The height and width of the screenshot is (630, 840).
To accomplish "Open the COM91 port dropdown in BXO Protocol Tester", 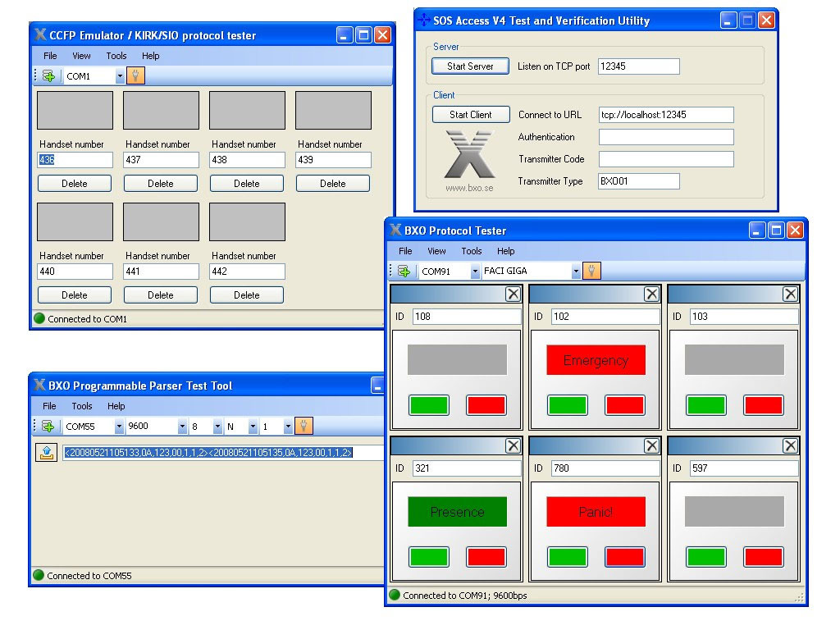I will [x=475, y=271].
